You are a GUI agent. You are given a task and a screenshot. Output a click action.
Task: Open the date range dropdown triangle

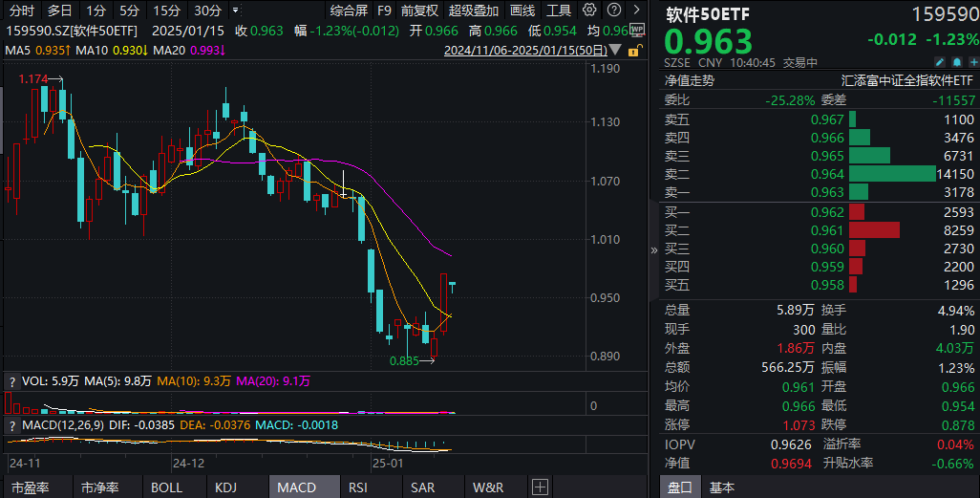615,50
